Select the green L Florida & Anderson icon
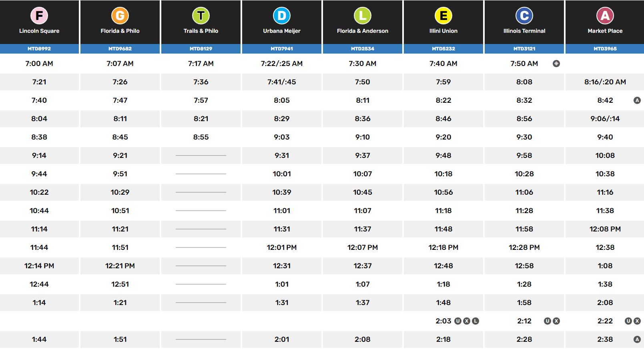This screenshot has height=351, width=644. (x=363, y=16)
